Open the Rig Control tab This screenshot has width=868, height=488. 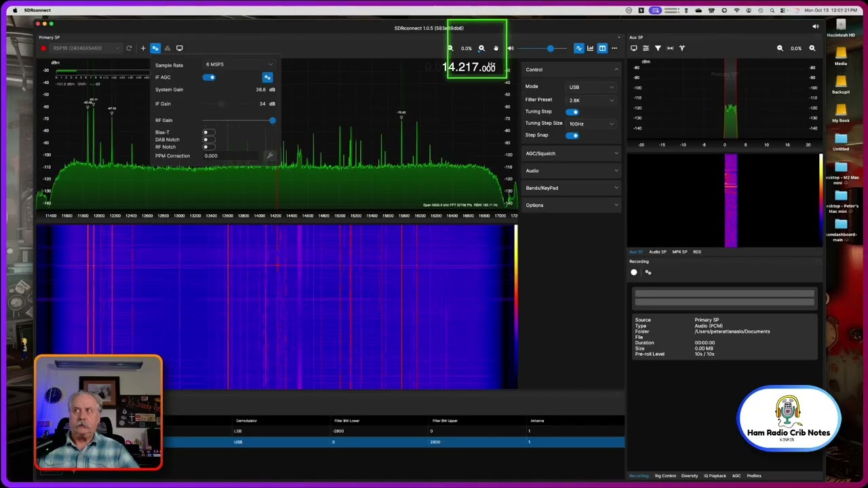665,476
